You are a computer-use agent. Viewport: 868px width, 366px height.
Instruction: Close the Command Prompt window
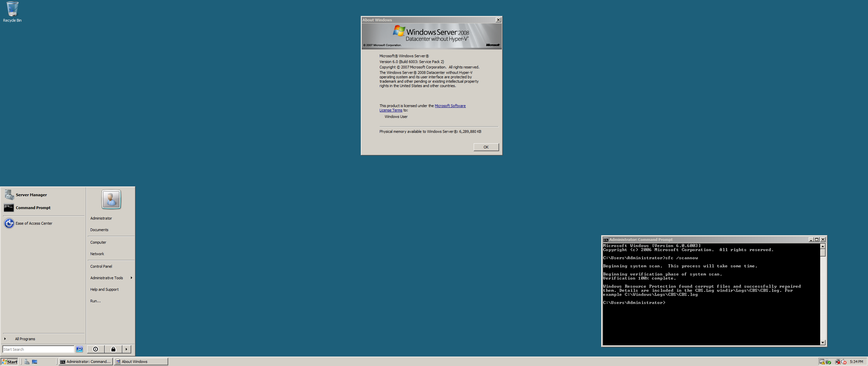click(x=823, y=240)
